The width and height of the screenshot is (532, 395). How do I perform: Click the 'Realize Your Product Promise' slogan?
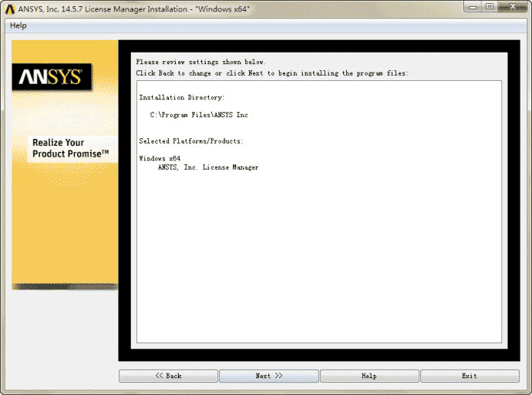(71, 148)
